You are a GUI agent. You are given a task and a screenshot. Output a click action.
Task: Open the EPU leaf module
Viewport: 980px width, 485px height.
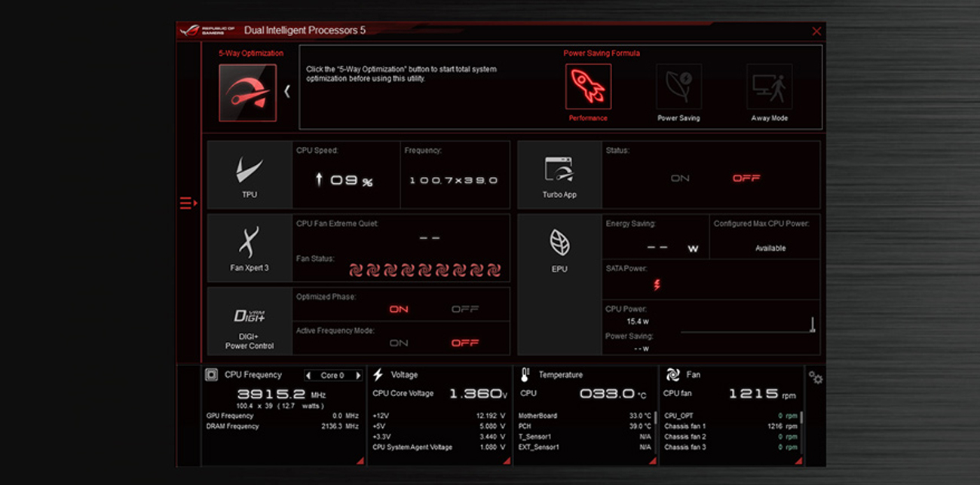(559, 285)
